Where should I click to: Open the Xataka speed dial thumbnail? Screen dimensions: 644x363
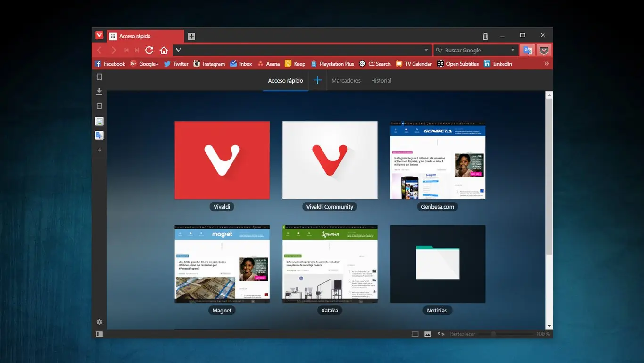click(x=330, y=264)
